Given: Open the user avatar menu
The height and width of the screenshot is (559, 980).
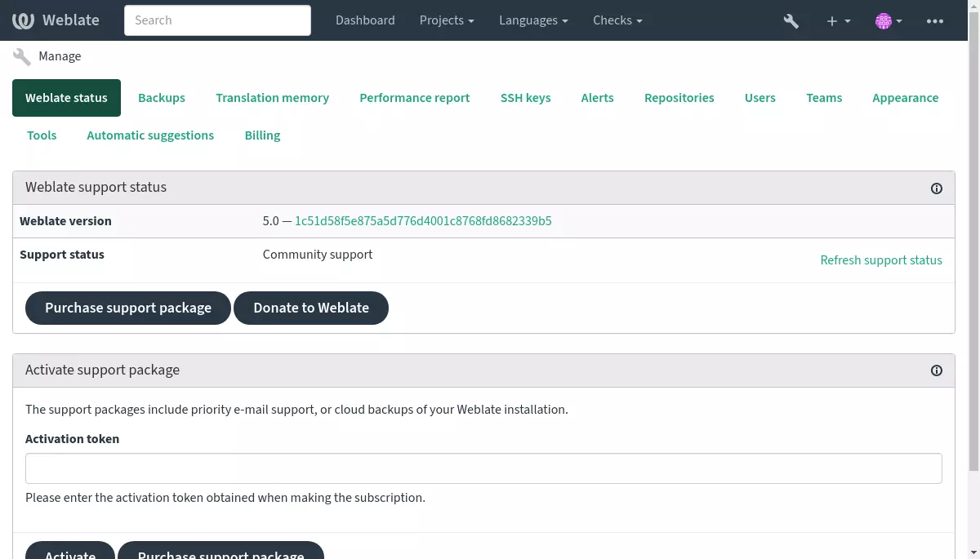Looking at the screenshot, I should pyautogui.click(x=889, y=20).
